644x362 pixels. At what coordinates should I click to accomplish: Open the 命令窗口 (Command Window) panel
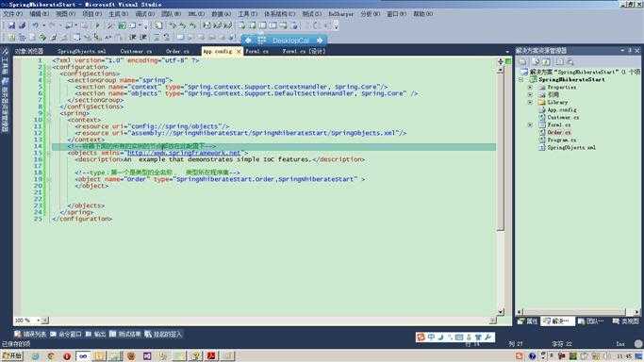66,335
